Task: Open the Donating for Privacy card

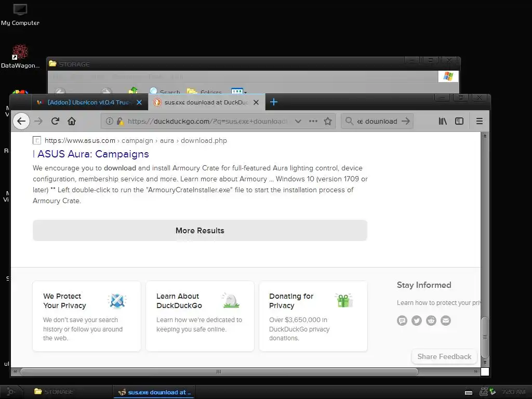Action: point(313,316)
